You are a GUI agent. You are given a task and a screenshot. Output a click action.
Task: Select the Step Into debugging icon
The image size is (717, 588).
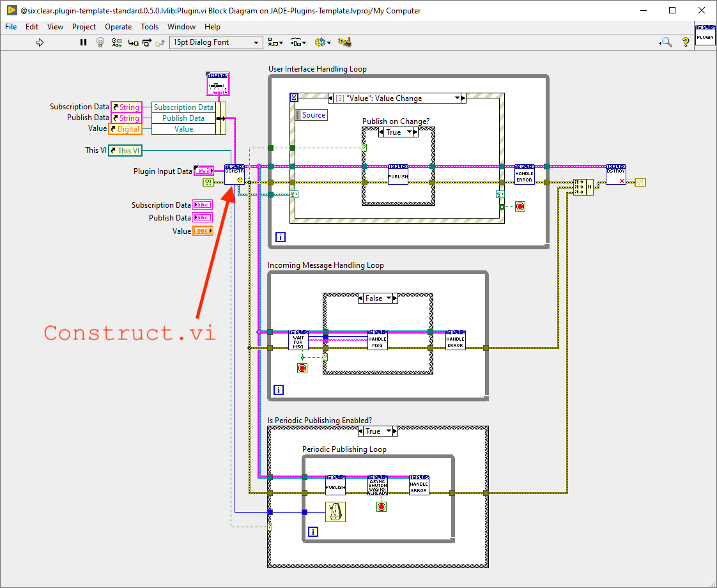click(132, 42)
